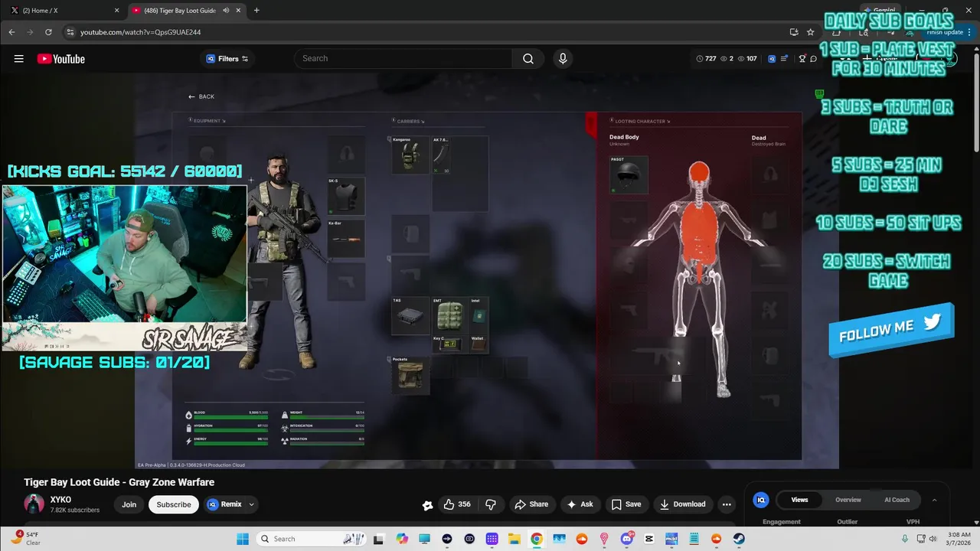The image size is (980, 551).
Task: Open the install/cast icon in address bar
Action: 794,32
